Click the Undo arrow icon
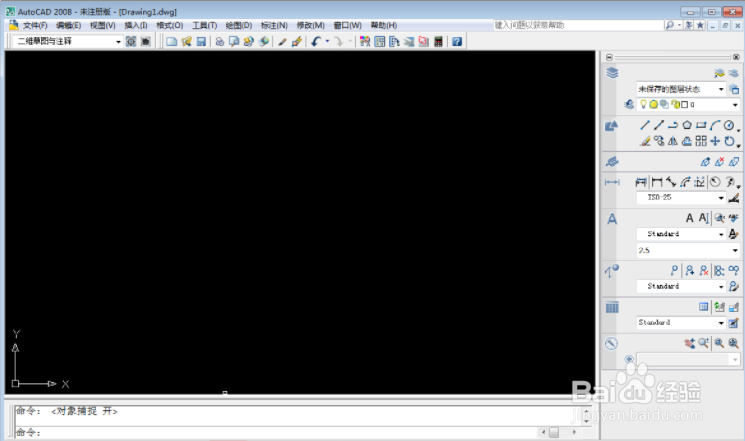 316,42
